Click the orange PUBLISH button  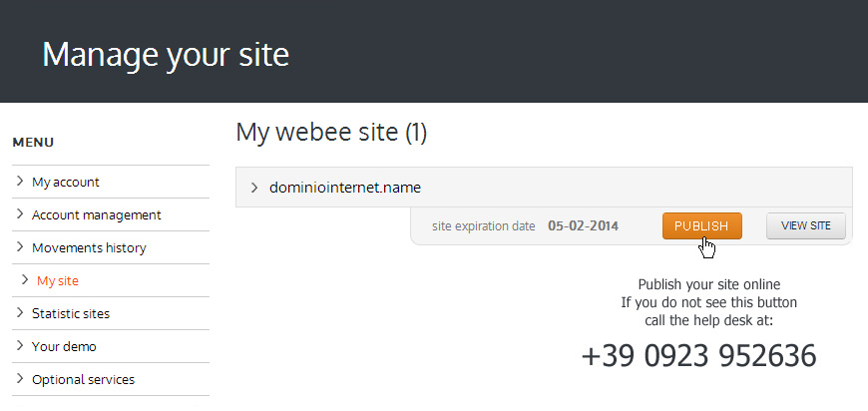pos(702,226)
